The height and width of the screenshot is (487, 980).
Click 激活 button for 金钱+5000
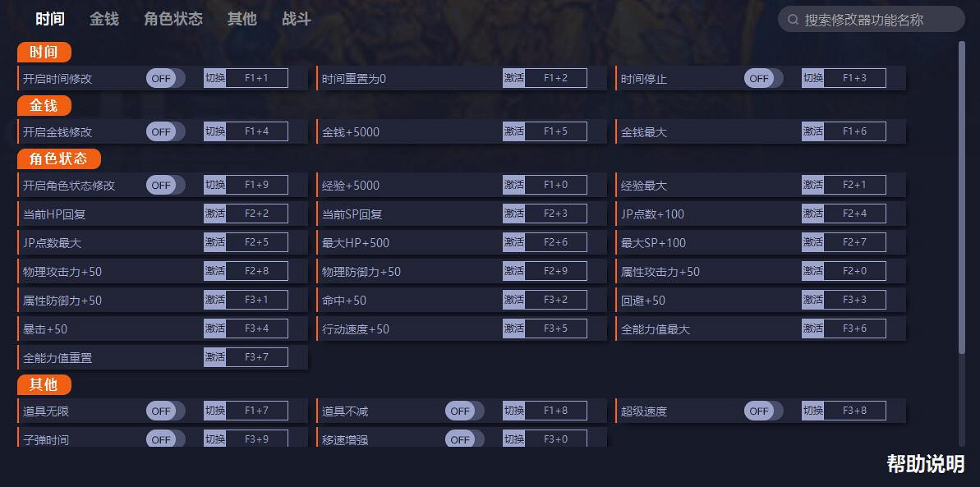[514, 131]
